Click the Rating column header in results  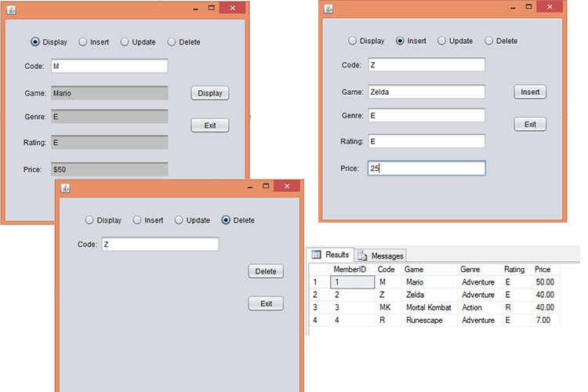[x=516, y=270]
